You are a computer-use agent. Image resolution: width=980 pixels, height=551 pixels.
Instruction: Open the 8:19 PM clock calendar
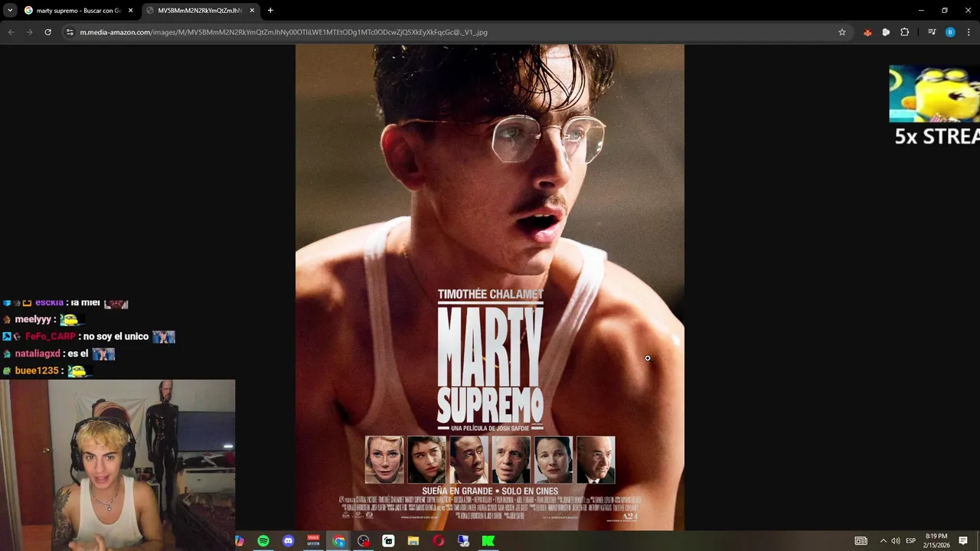click(x=936, y=541)
